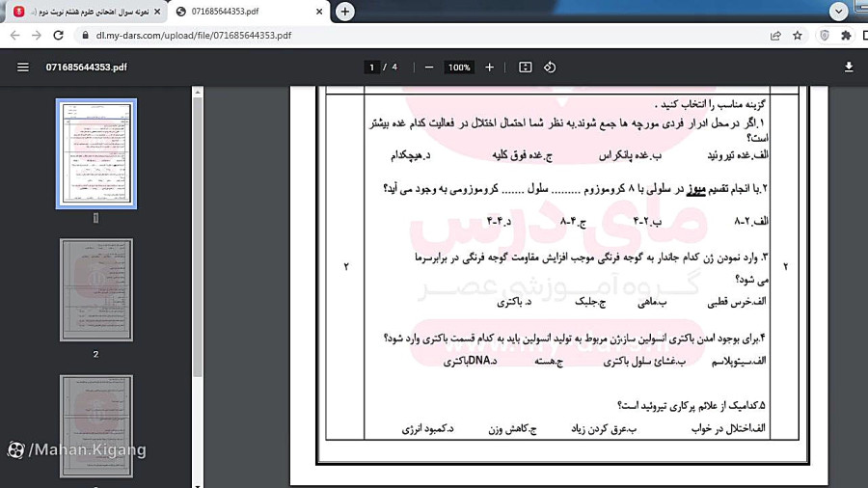The height and width of the screenshot is (488, 868).
Task: Click the thumbnail sidebar scrollbar
Action: coord(198,238)
